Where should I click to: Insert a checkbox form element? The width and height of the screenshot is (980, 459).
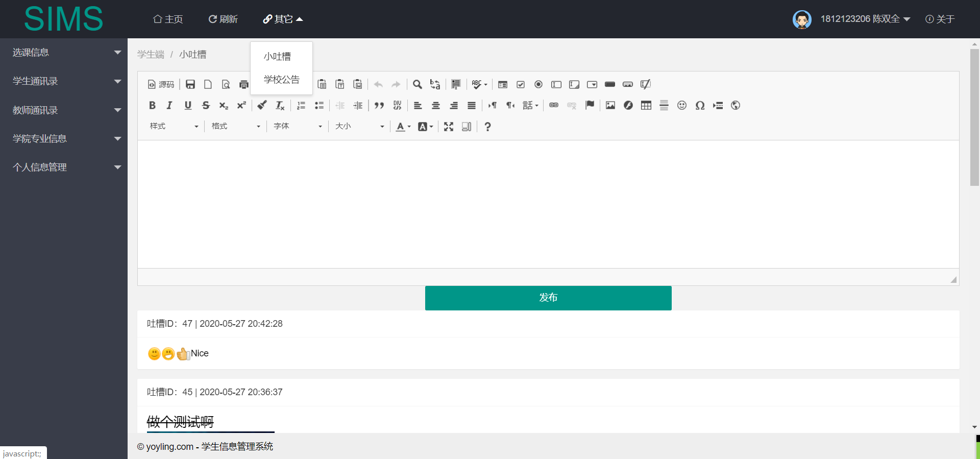521,84
